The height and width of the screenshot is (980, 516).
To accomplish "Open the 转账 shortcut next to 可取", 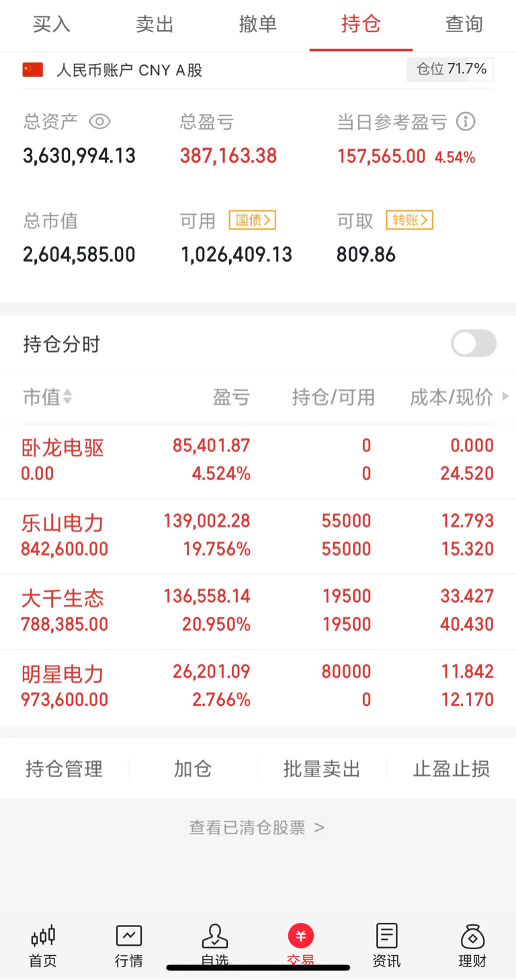I will coord(409,220).
